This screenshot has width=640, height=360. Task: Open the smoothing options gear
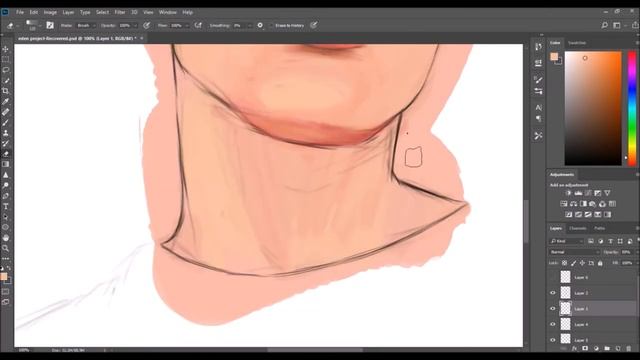[260, 25]
